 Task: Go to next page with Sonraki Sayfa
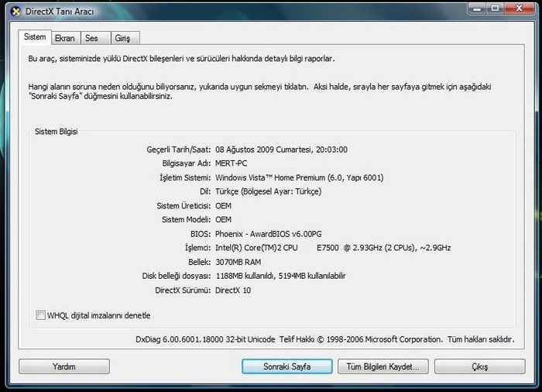(x=287, y=366)
